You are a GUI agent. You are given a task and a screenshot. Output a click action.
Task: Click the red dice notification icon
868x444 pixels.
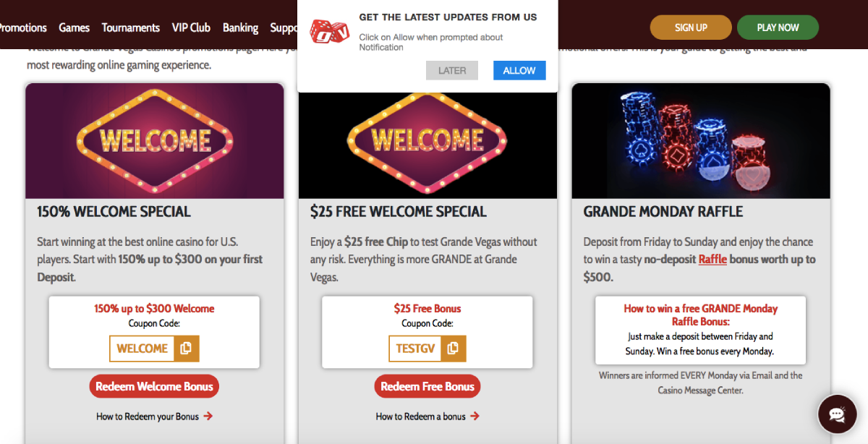329,31
